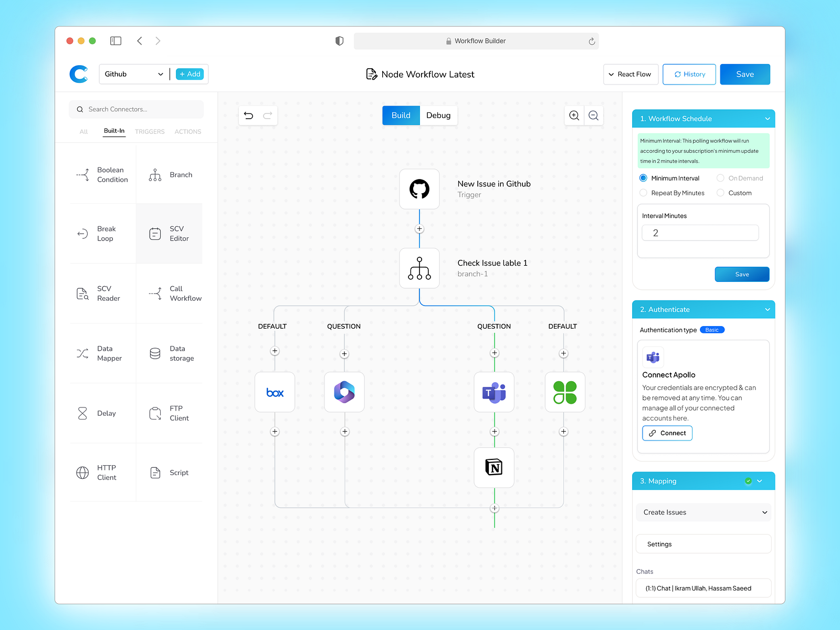Click the Search Connectors field

136,109
